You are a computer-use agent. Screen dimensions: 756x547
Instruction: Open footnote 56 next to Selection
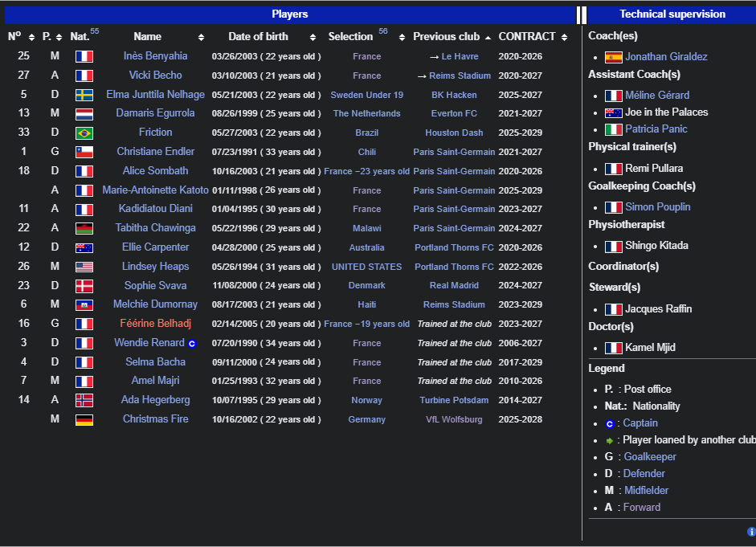[383, 31]
